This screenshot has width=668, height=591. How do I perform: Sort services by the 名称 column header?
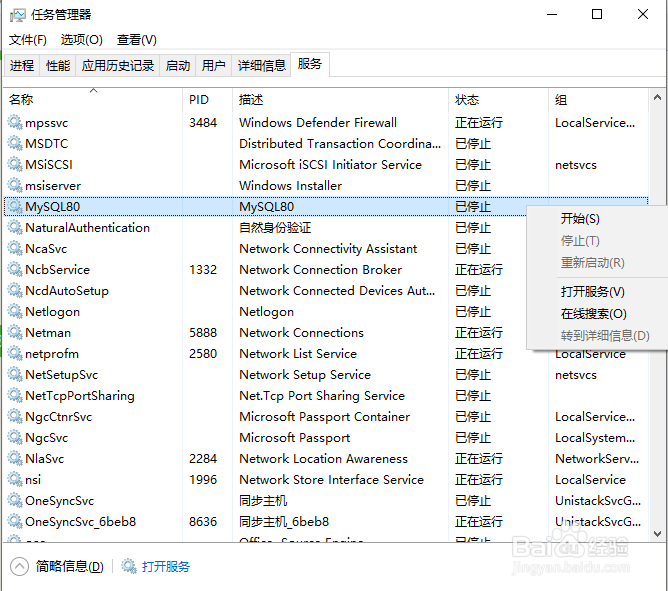point(93,100)
